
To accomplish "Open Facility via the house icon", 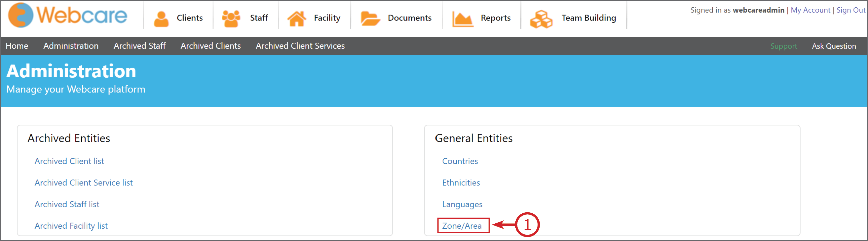I will [297, 18].
